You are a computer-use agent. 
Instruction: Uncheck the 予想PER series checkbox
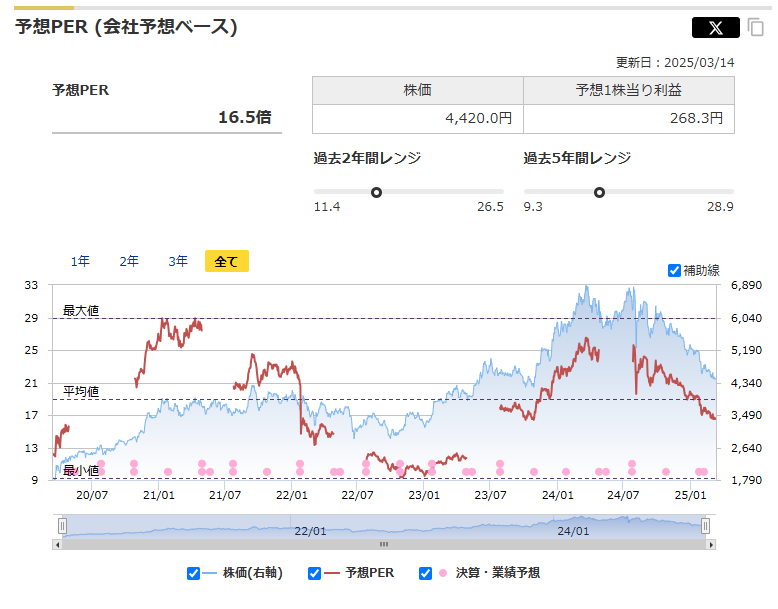click(314, 573)
